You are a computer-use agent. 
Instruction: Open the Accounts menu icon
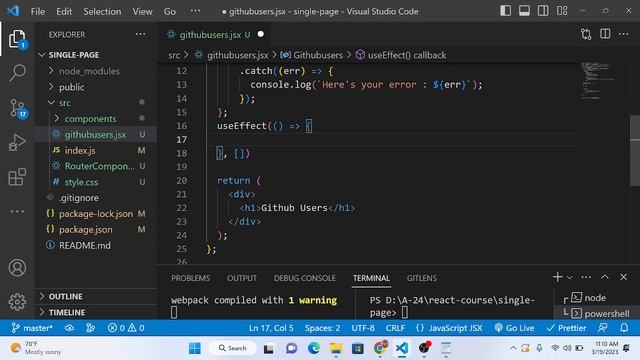coord(17,268)
